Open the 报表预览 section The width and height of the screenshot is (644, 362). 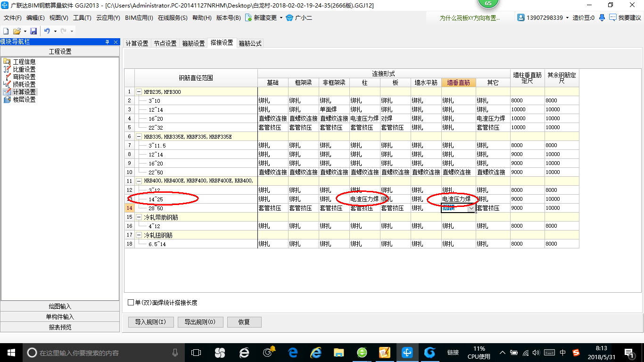(x=60, y=327)
